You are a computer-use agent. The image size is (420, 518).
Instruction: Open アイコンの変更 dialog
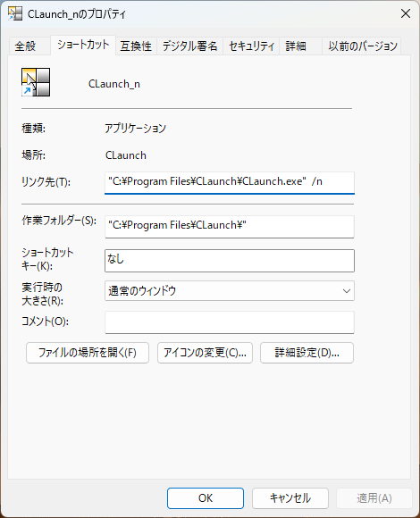pos(205,353)
